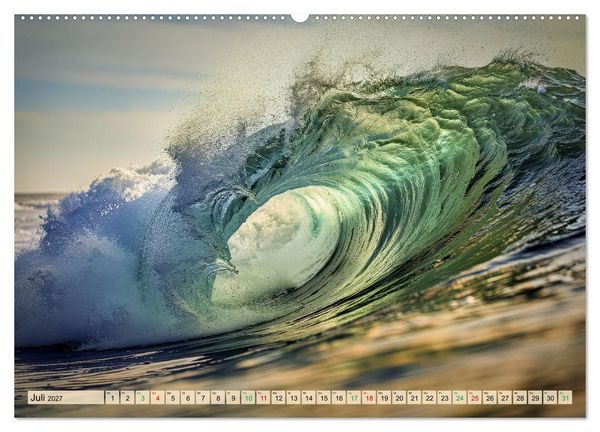Select day 1 in the calendar strip
The height and width of the screenshot is (432, 600).
pos(112,398)
